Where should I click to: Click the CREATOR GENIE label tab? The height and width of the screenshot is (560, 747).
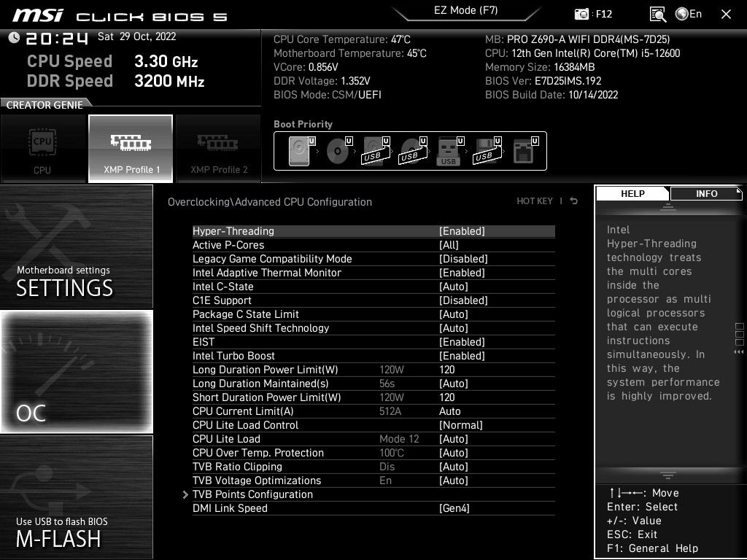tap(44, 105)
